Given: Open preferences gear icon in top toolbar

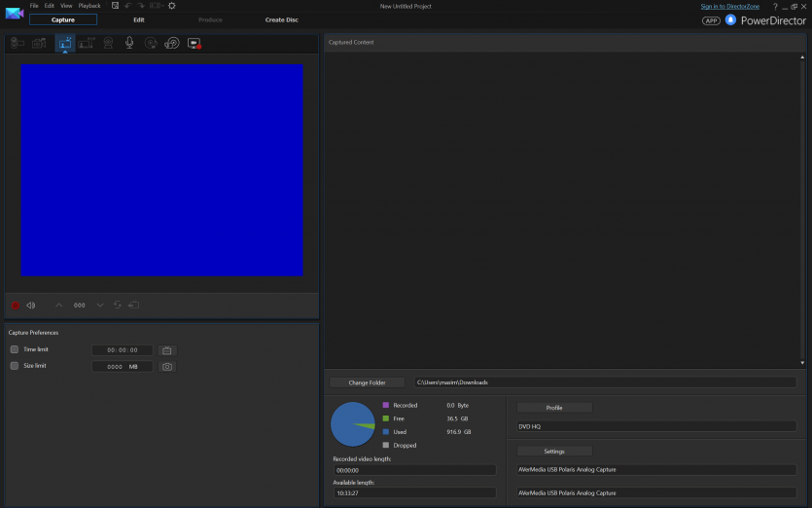Looking at the screenshot, I should (172, 6).
